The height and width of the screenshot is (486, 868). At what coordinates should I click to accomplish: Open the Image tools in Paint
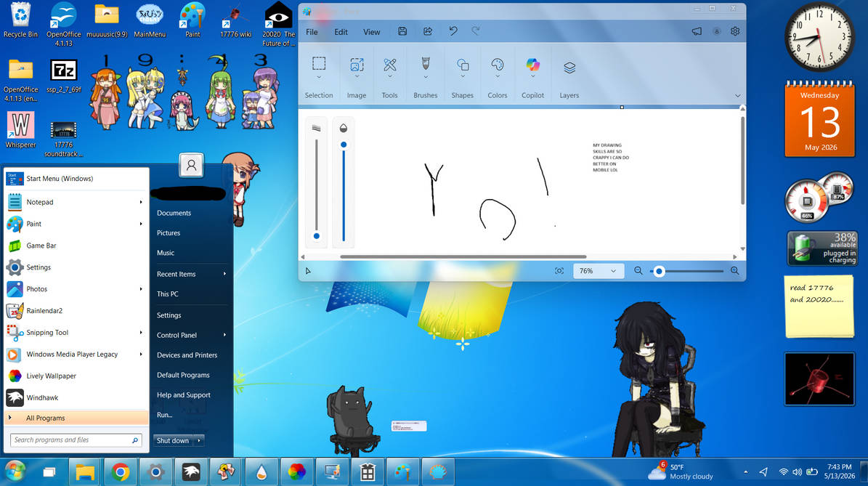[x=357, y=65]
